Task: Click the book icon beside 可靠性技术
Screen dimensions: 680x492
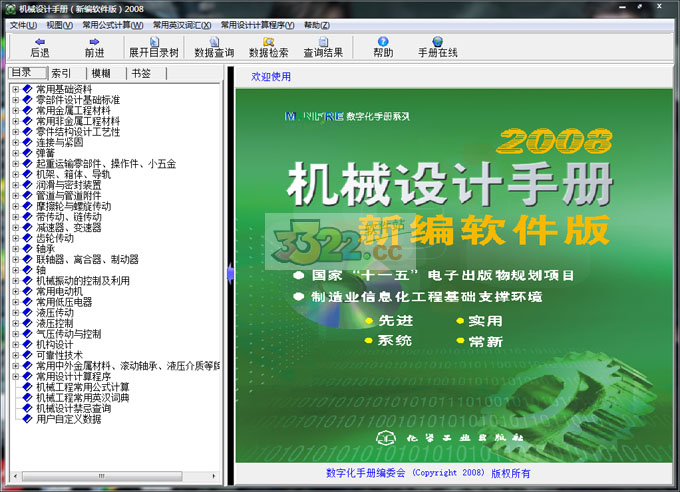Action: [x=27, y=355]
